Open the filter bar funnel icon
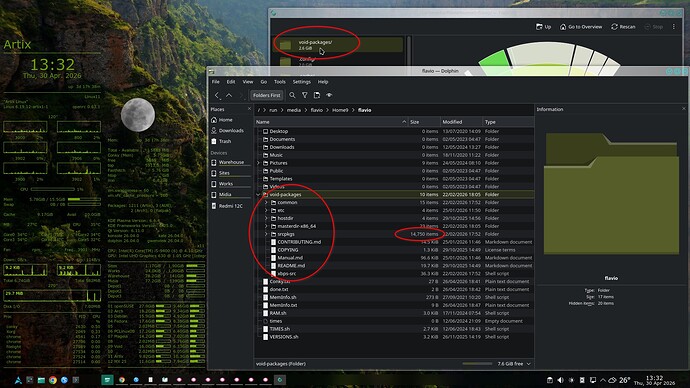The image size is (690, 388). (x=305, y=95)
